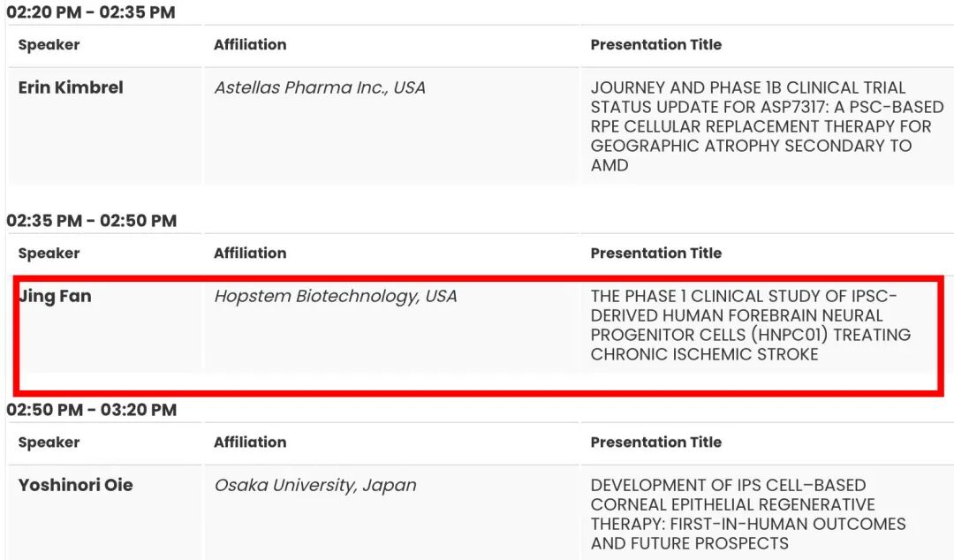Image resolution: width=954 pixels, height=560 pixels.
Task: Click speaker name Erin Kimbrel
Action: pos(71,87)
